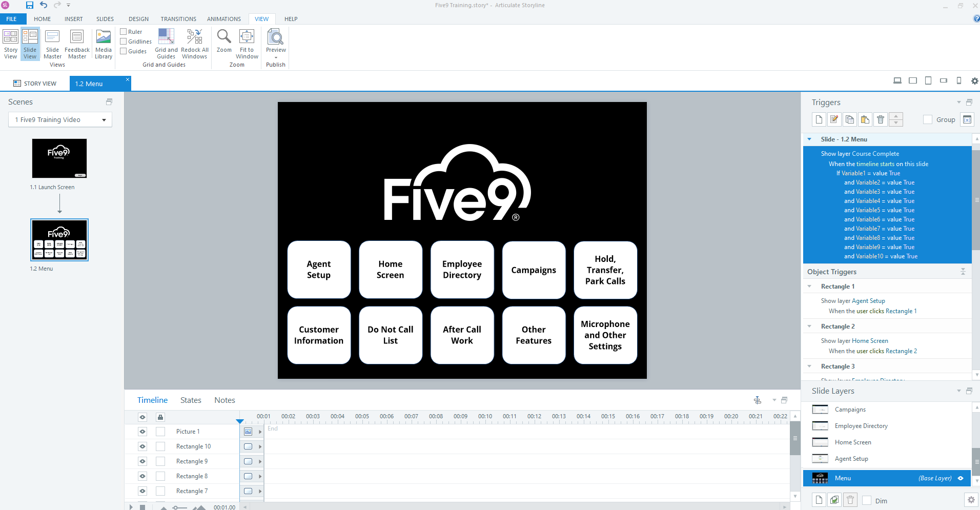Viewport: 980px width, 510px height.
Task: Click the STORY VIEW document tab
Action: tap(35, 84)
